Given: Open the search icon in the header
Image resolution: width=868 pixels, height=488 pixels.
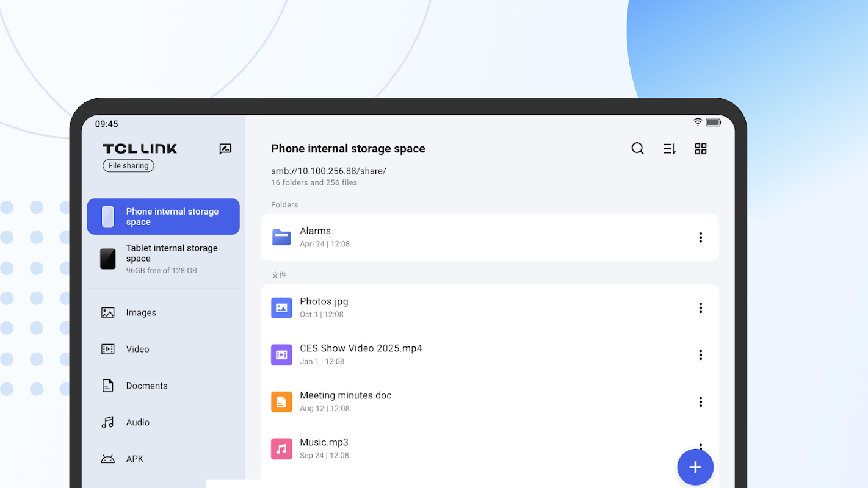Looking at the screenshot, I should pyautogui.click(x=637, y=149).
